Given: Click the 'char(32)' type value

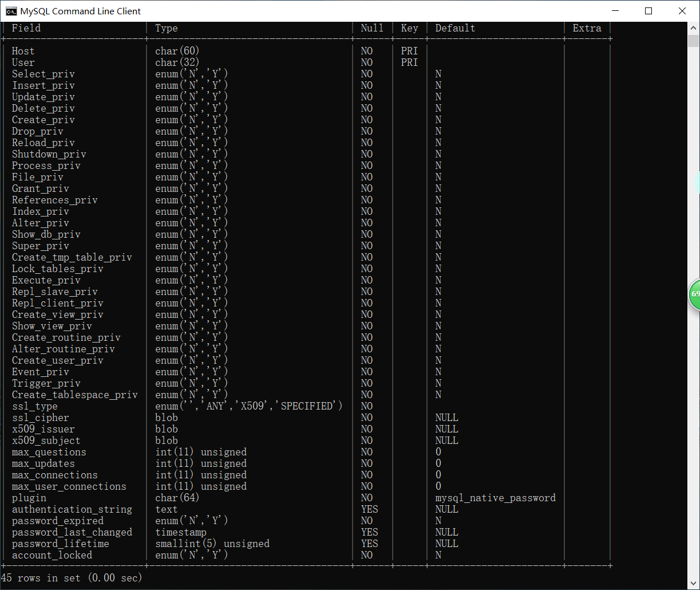Looking at the screenshot, I should tap(177, 62).
